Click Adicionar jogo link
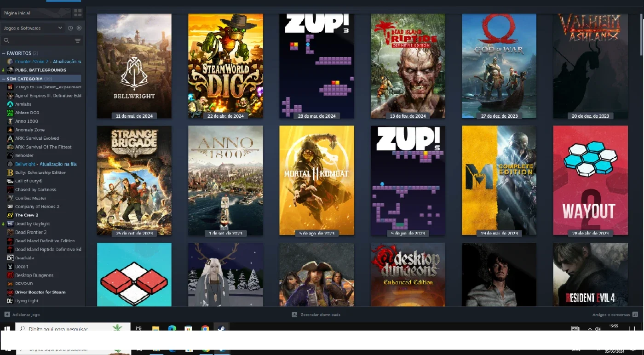 pyautogui.click(x=26, y=315)
